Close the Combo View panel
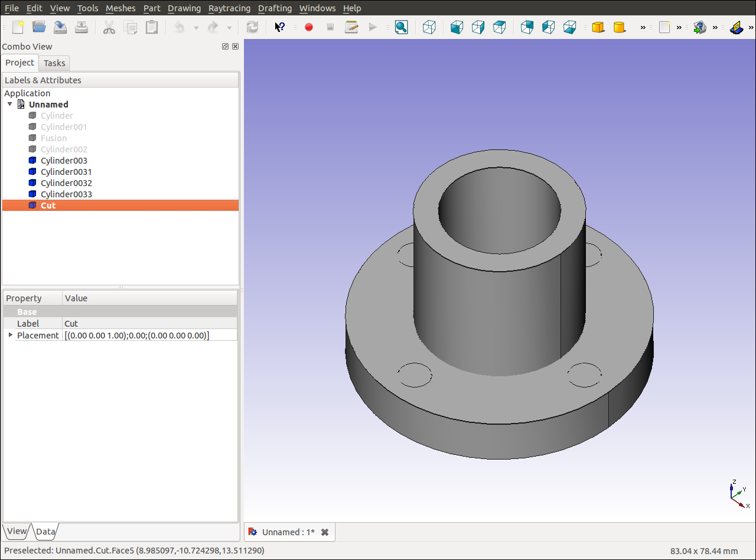The width and height of the screenshot is (756, 560). [235, 47]
